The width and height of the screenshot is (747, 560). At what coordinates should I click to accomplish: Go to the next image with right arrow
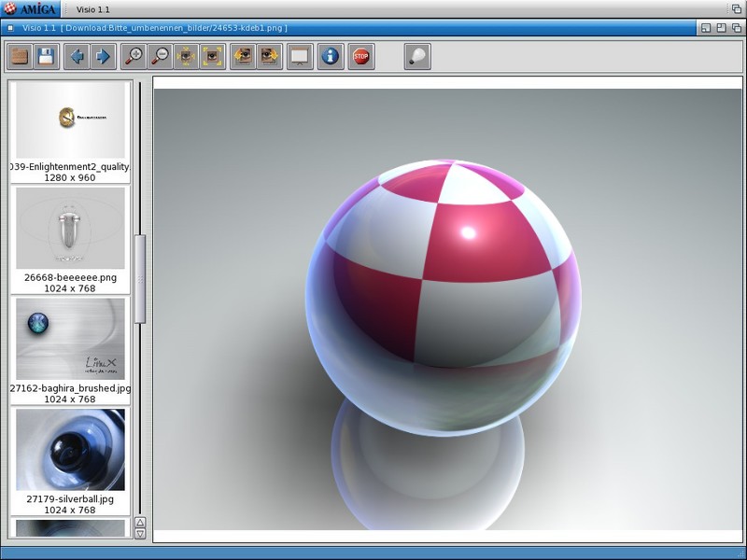(x=103, y=57)
